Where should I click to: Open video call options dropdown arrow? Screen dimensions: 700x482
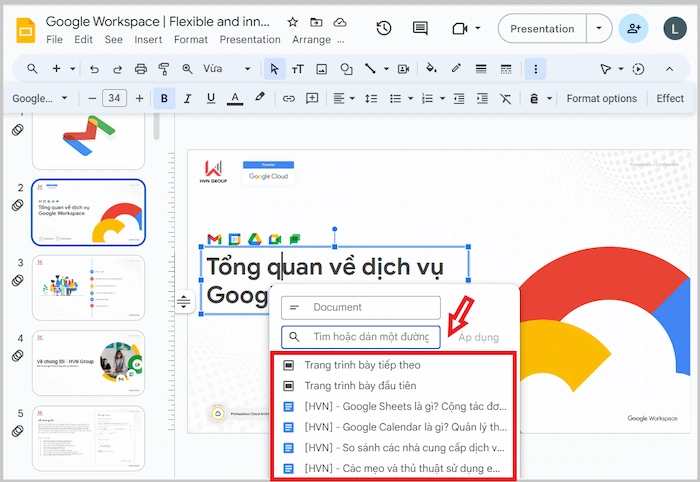click(x=478, y=28)
